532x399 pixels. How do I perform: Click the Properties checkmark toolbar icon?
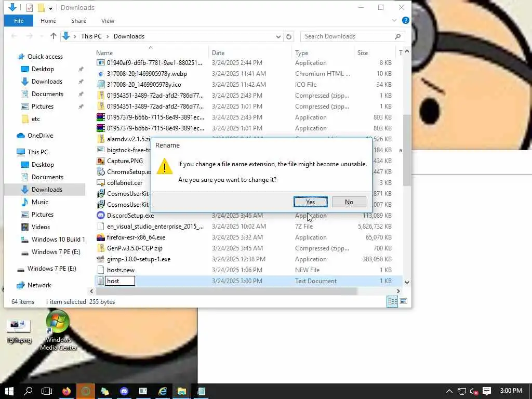(x=30, y=7)
